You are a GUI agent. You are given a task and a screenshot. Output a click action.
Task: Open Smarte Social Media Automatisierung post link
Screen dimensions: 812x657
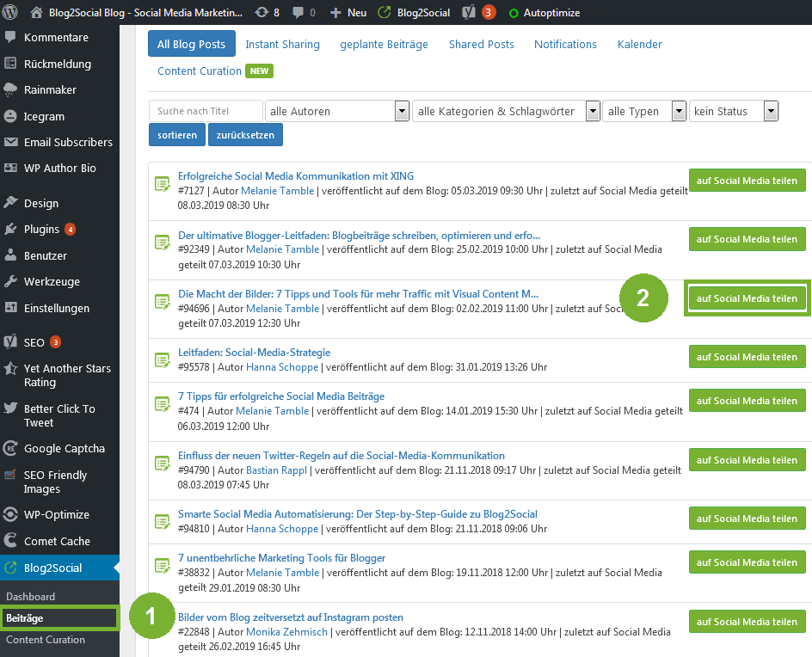click(358, 513)
